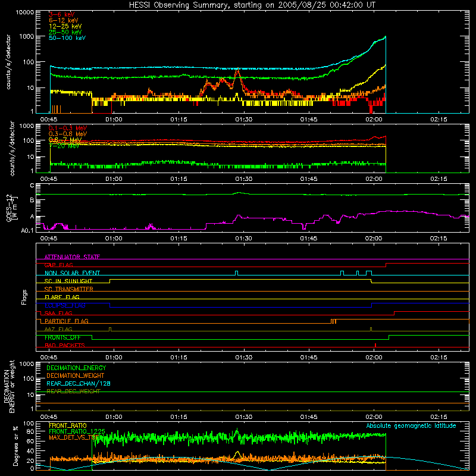Click the ECLIPSE_FLAG label
Screen dimensions: 476x476
tap(65, 305)
